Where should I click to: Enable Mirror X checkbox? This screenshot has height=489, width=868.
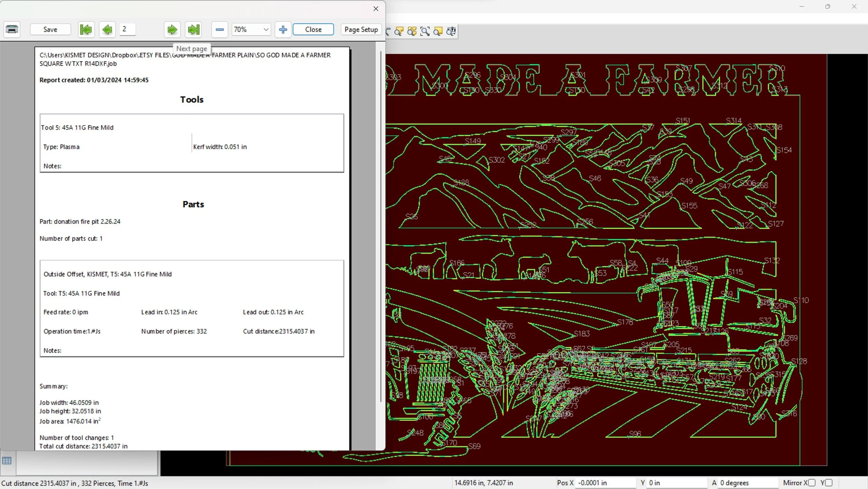coord(812,483)
